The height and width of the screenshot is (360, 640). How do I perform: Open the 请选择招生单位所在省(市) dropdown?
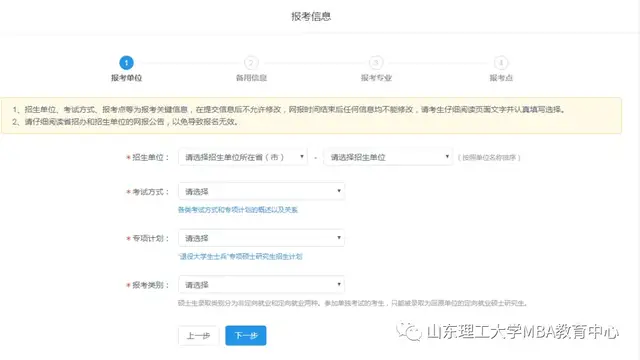(x=243, y=157)
